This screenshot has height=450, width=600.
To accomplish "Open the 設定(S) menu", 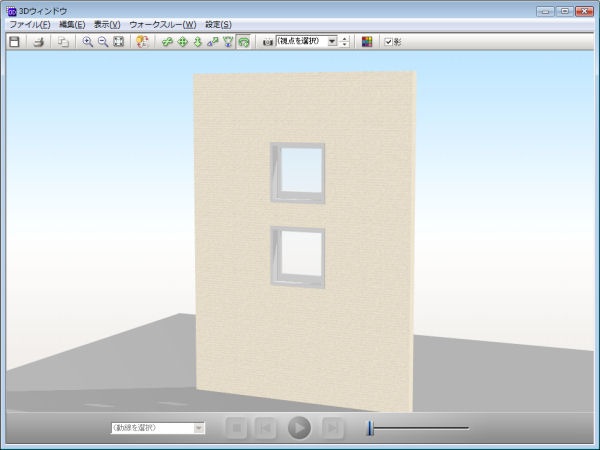I will tap(218, 24).
